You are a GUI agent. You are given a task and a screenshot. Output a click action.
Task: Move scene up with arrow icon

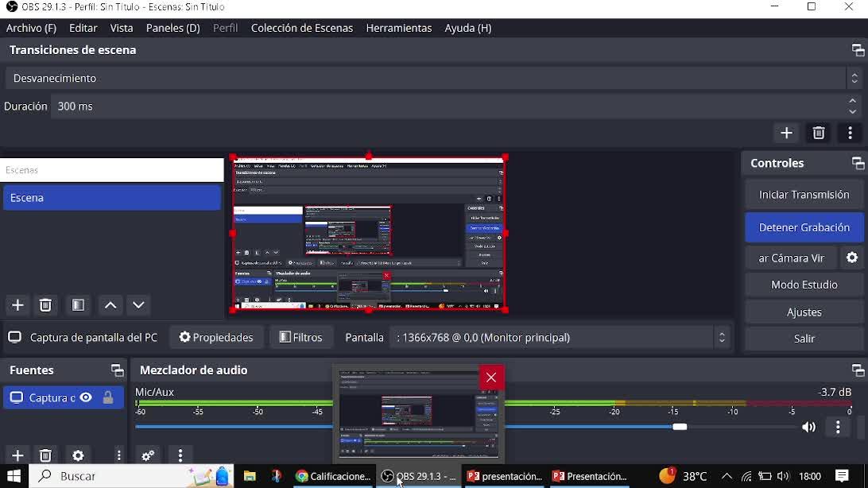[110, 305]
